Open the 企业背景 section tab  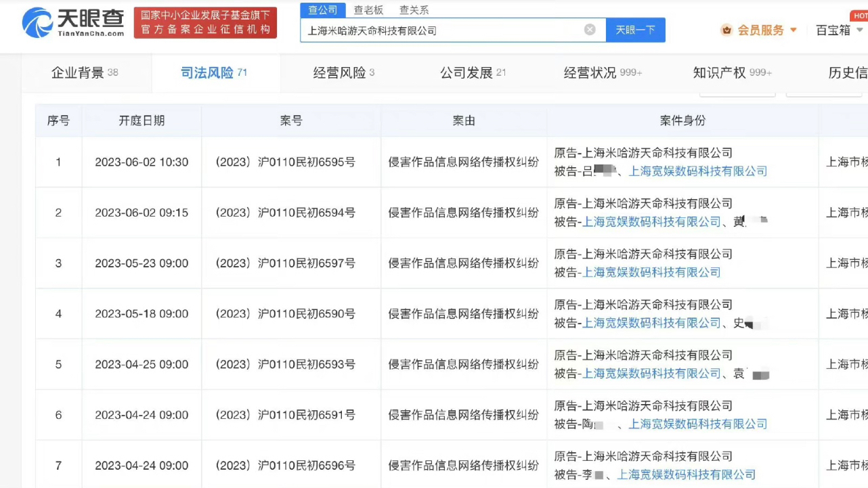tap(85, 73)
